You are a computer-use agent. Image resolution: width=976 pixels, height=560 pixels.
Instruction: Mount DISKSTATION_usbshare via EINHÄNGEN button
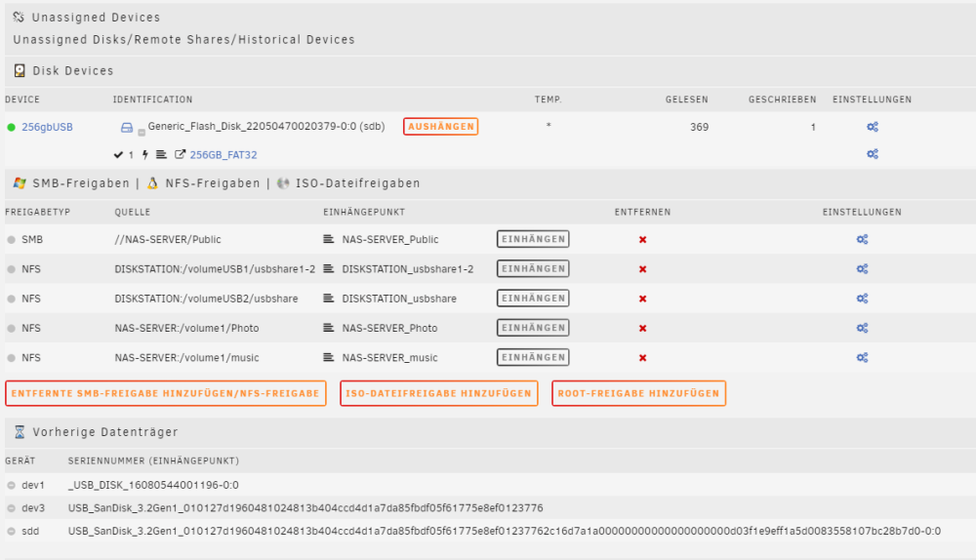point(533,298)
